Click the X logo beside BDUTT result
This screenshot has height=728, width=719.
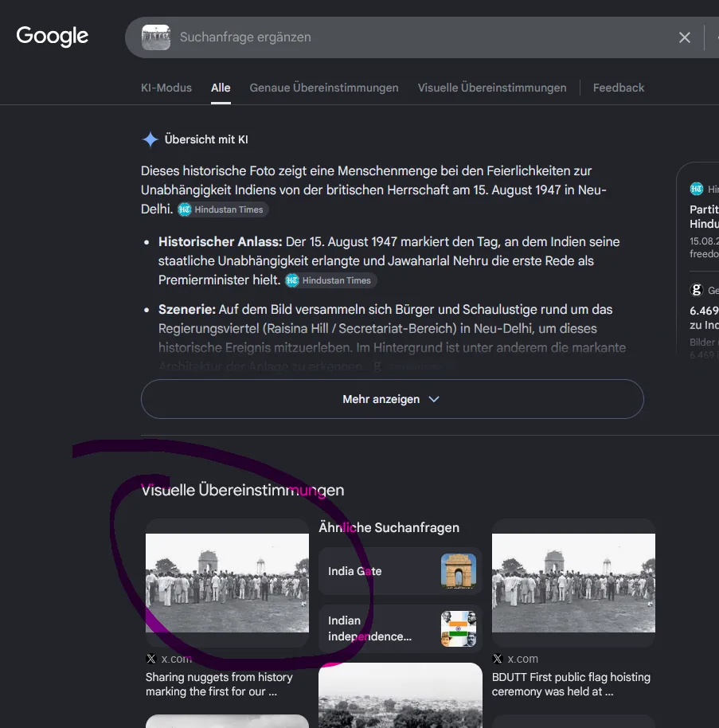497,659
